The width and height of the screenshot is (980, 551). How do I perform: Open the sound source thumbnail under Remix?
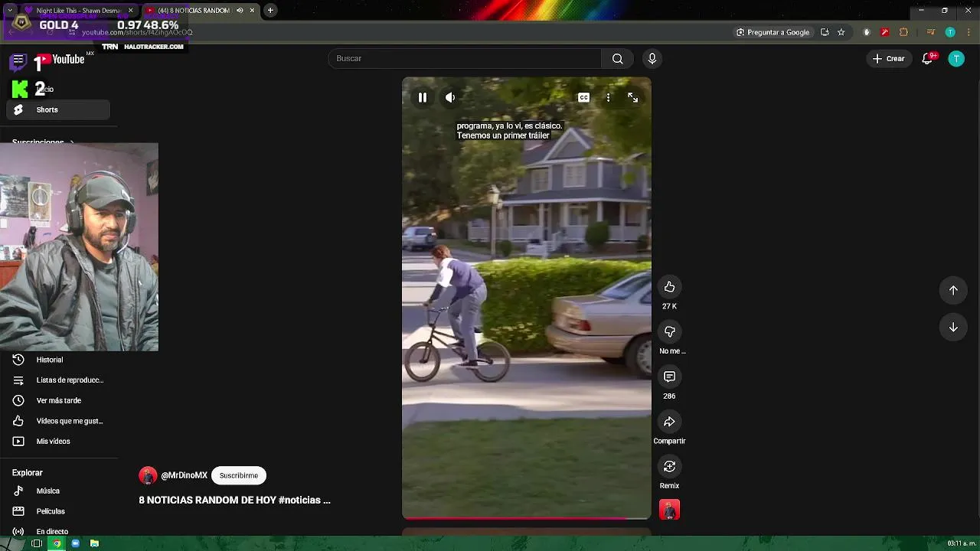[669, 510]
